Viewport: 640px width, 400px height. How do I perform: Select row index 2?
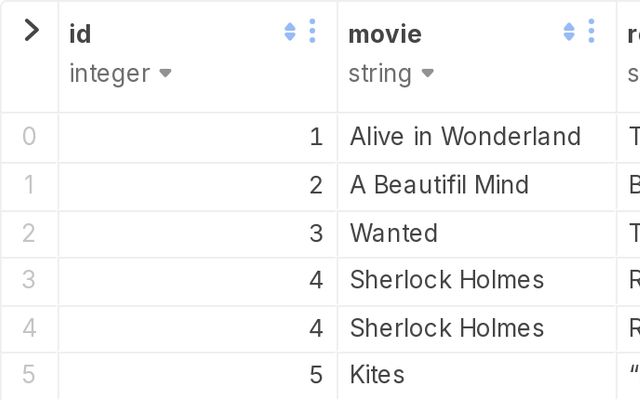[x=29, y=233]
